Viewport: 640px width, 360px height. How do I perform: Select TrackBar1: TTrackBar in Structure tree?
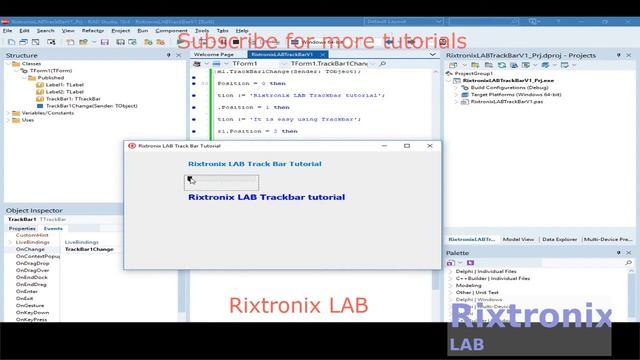pyautogui.click(x=73, y=99)
